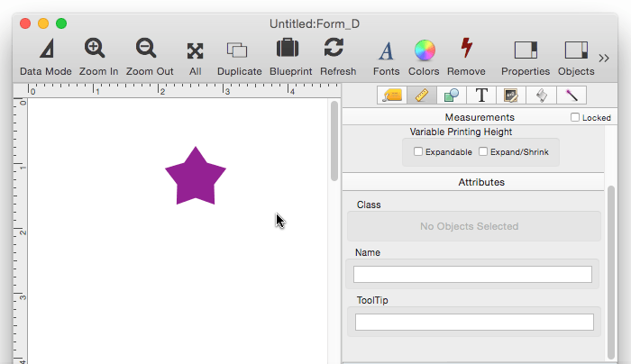
Task: Click the Refresh arrows icon
Action: (334, 48)
